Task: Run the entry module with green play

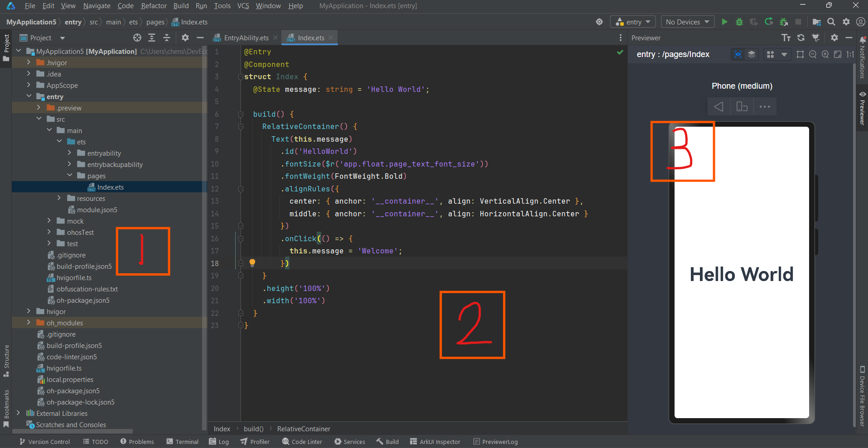Action: pos(724,22)
